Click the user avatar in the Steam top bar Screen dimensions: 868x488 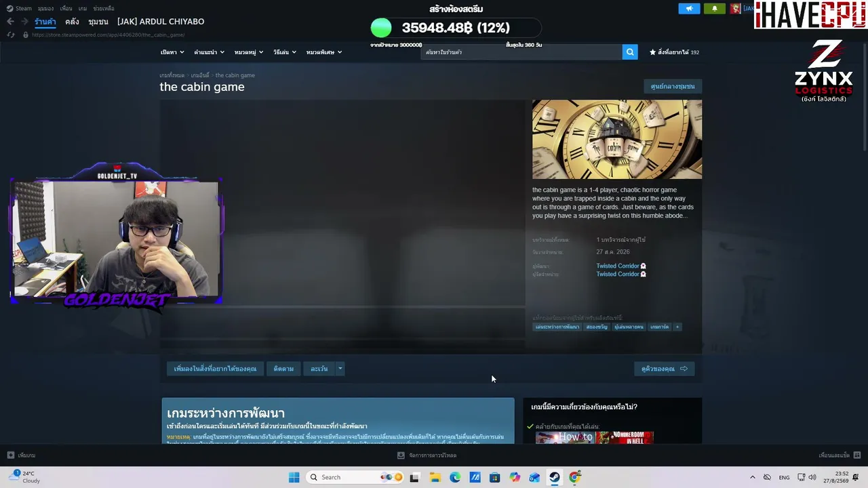point(735,9)
